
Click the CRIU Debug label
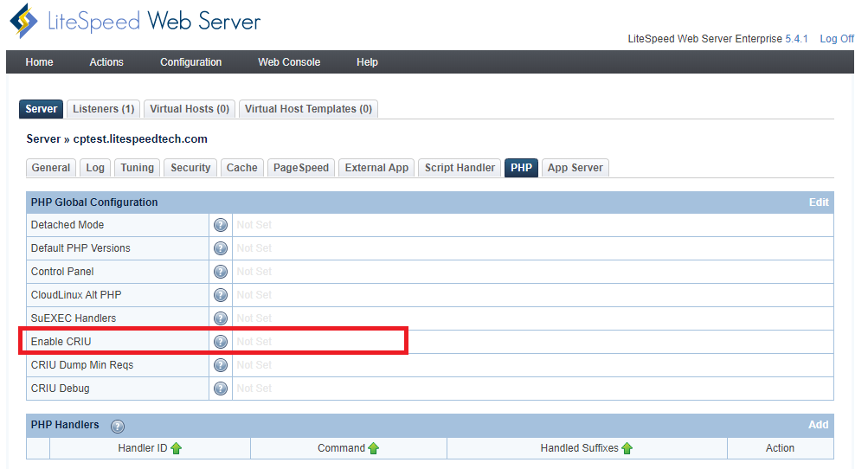click(x=61, y=389)
